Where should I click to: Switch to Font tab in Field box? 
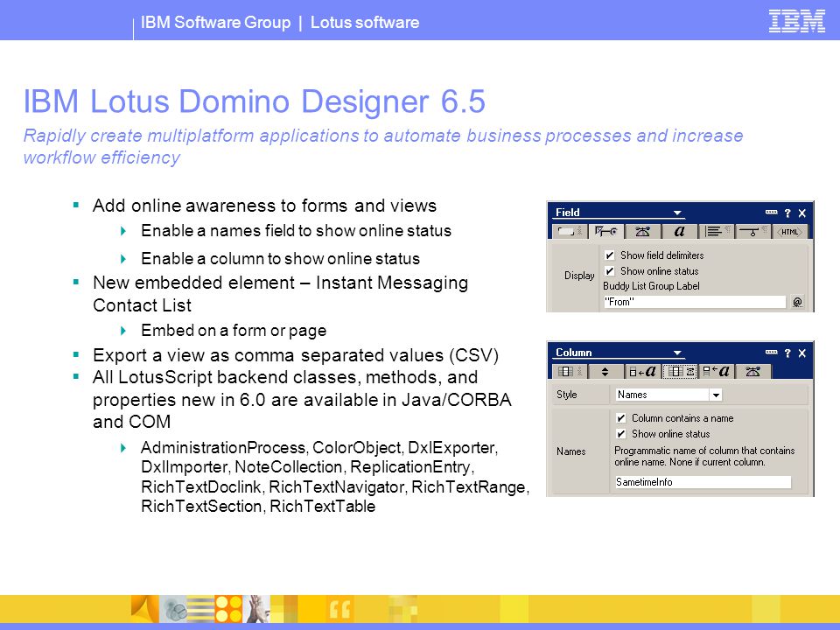pos(679,231)
